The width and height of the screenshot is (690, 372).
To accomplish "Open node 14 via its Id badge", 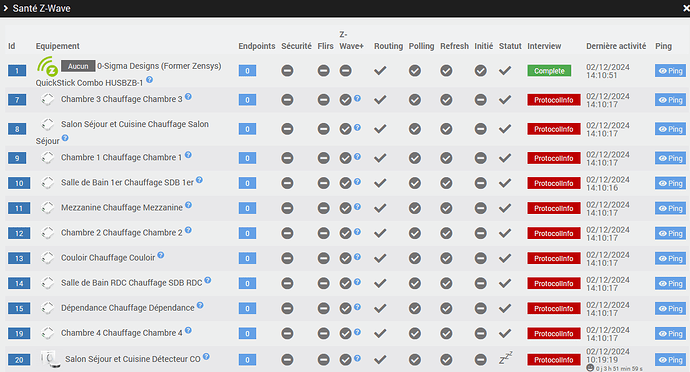I will coord(19,284).
